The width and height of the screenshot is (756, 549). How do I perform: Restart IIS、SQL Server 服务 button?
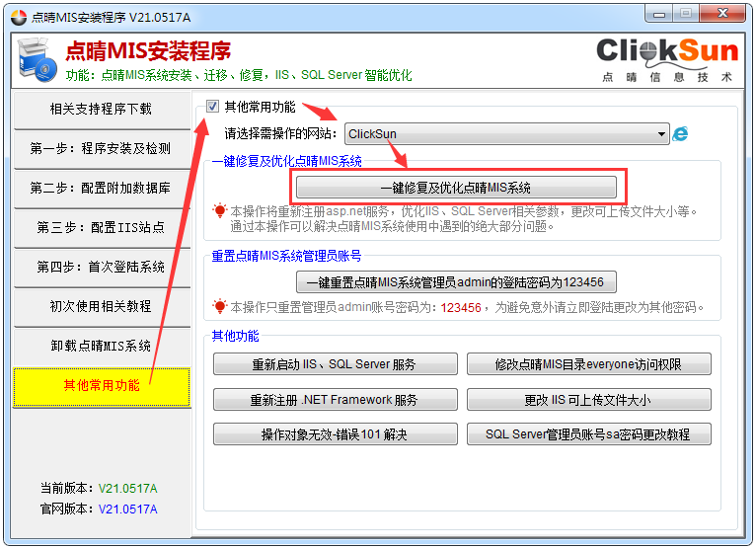pos(336,364)
